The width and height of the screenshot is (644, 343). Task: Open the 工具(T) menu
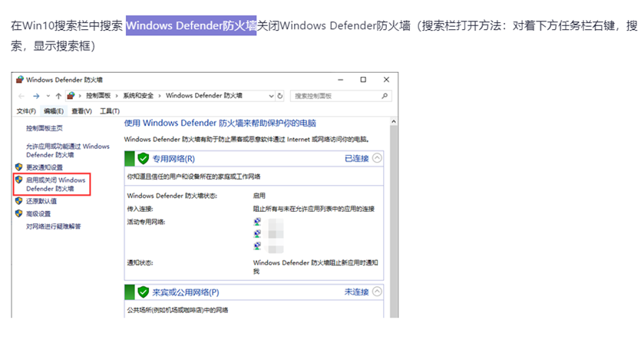tap(110, 111)
